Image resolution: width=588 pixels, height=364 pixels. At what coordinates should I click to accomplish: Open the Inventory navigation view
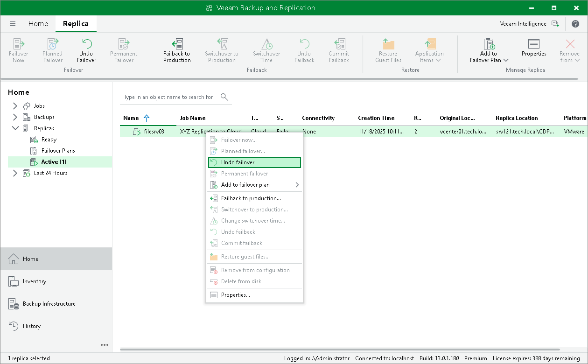point(56,281)
